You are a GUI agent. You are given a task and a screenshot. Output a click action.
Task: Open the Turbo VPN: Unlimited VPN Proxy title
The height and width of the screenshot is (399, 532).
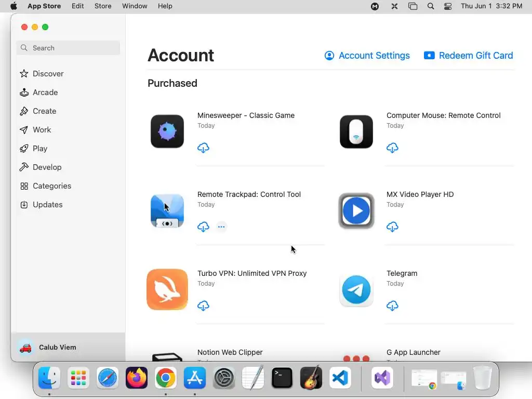coord(252,273)
